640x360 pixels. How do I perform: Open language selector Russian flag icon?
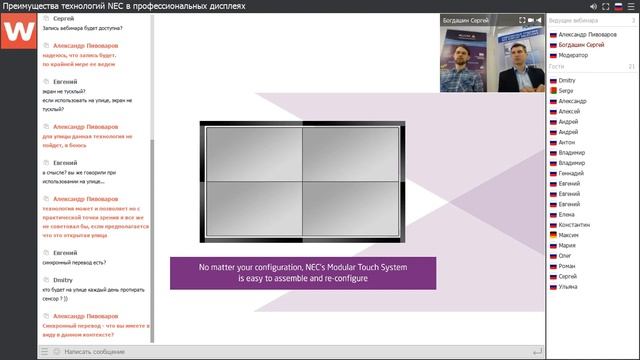(619, 7)
